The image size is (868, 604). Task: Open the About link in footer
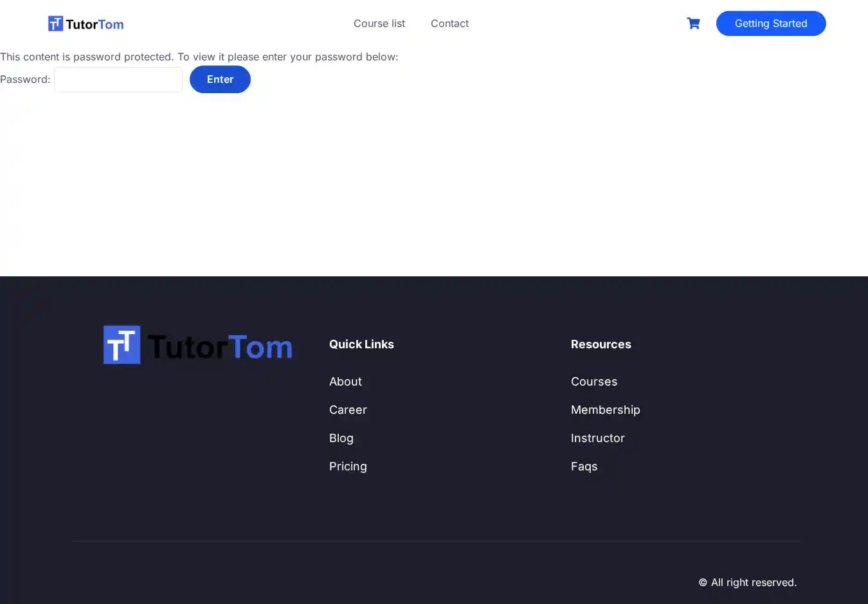click(x=345, y=382)
